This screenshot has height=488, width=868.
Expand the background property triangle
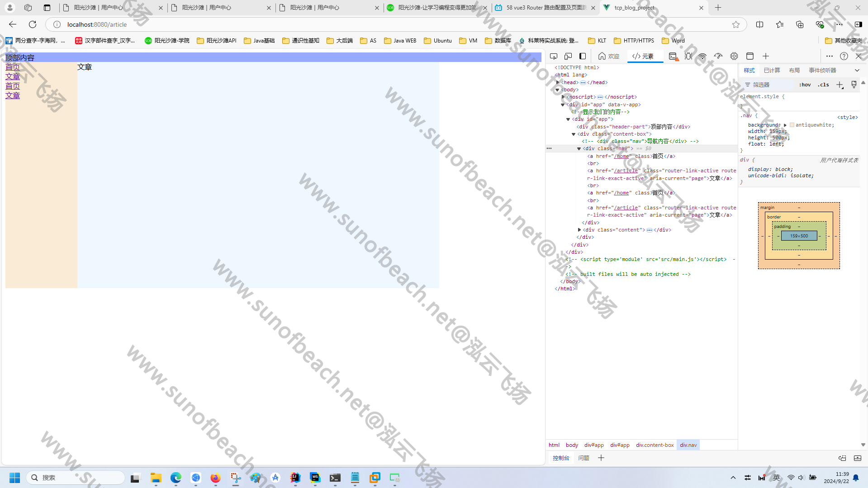[x=785, y=125]
